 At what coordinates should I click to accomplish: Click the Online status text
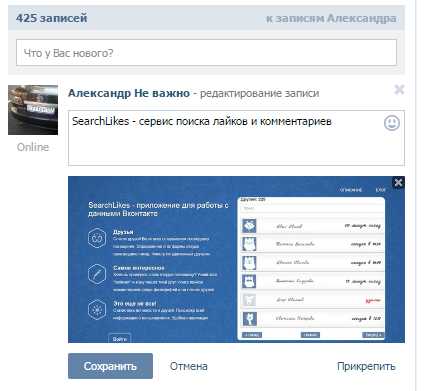[33, 147]
